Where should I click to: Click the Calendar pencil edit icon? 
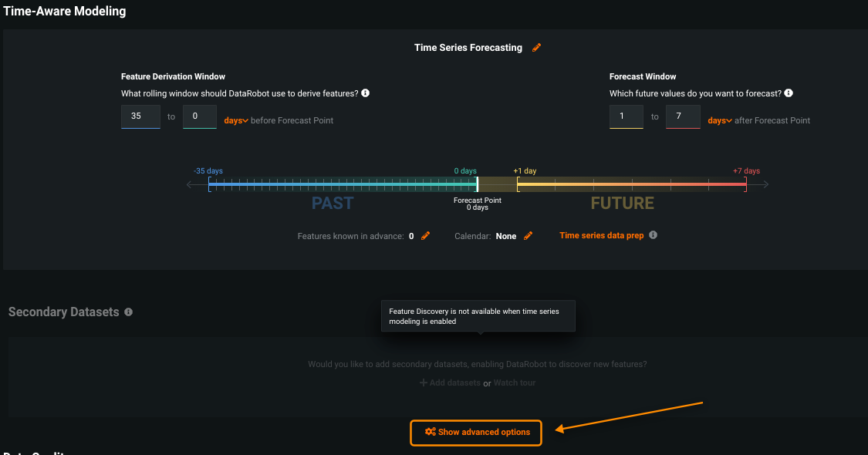[x=528, y=236]
